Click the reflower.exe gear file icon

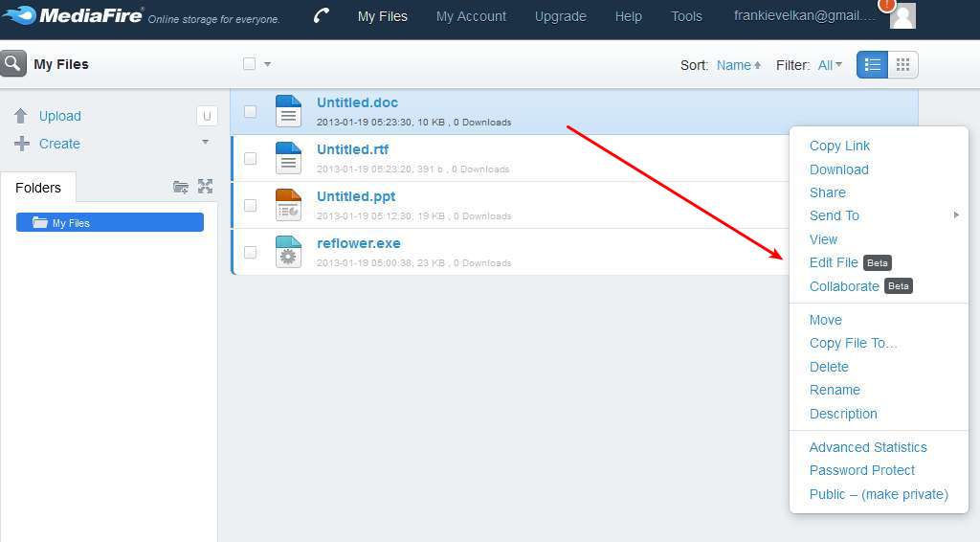click(288, 252)
